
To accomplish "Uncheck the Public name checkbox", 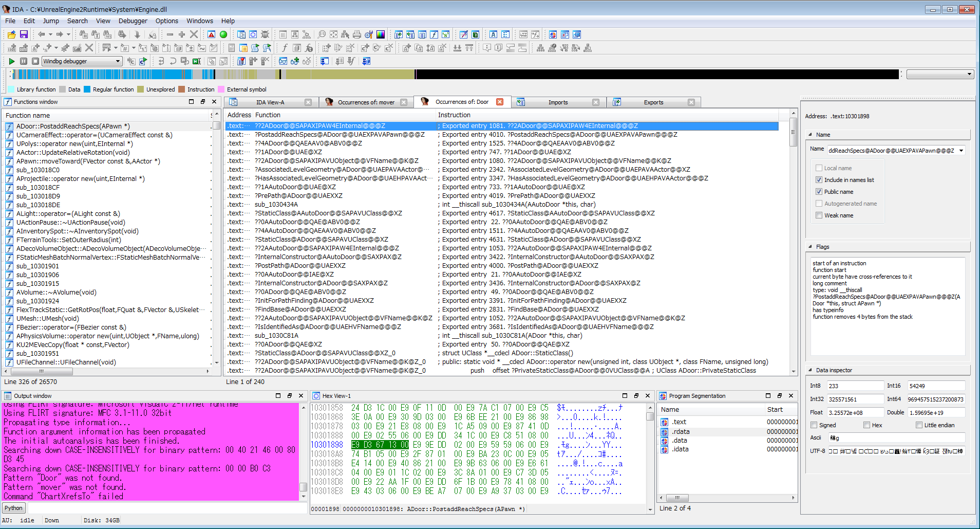I will [819, 192].
